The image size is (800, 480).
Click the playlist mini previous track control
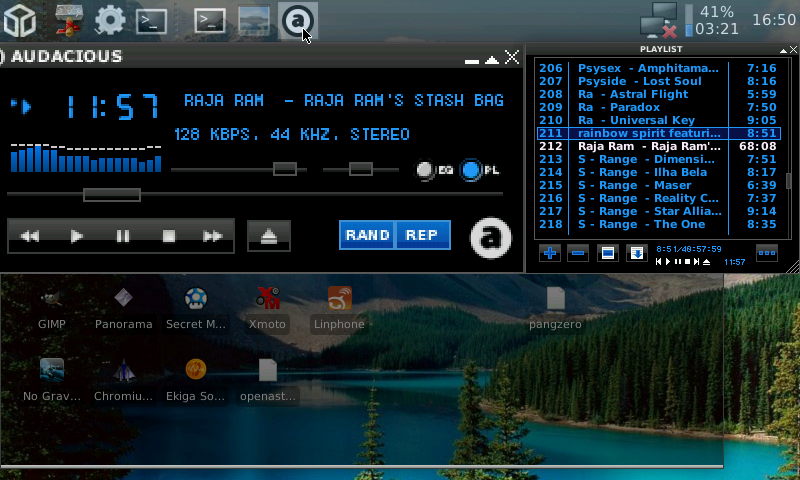(x=658, y=262)
